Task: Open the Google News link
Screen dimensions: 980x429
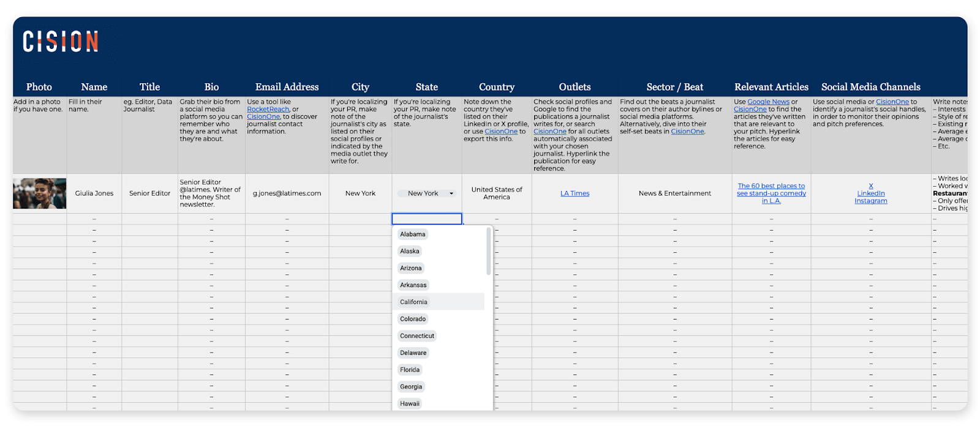Action: pos(768,102)
